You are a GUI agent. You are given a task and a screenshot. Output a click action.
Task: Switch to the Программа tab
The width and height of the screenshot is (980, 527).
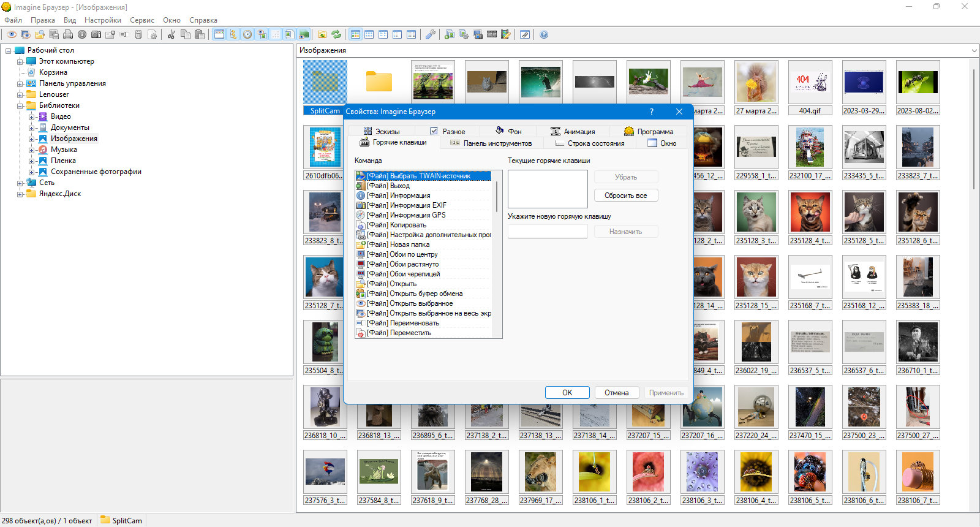[649, 131]
